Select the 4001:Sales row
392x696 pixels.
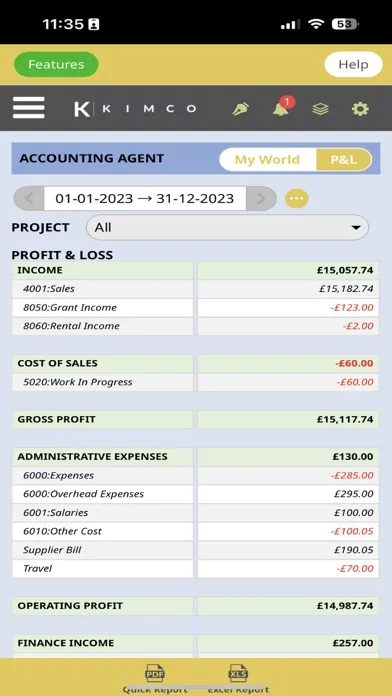[195, 289]
